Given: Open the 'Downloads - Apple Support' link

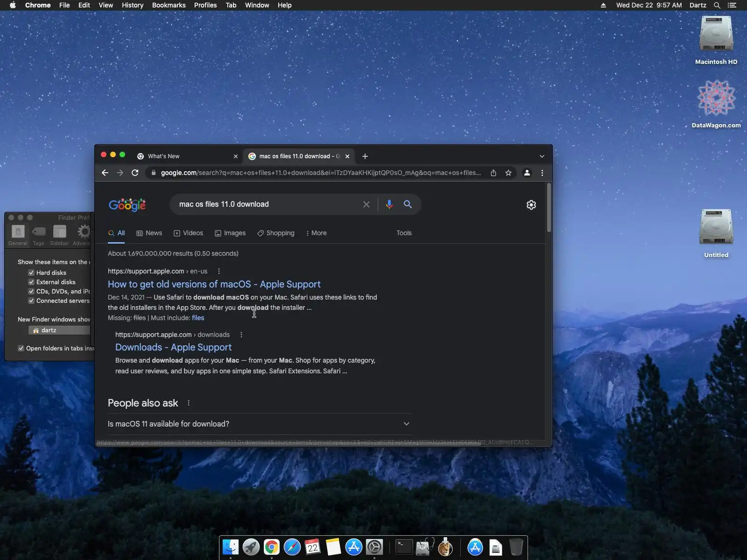Looking at the screenshot, I should tap(173, 347).
